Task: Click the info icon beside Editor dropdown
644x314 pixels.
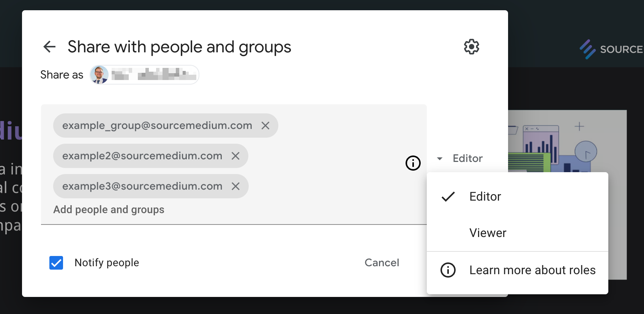Action: [413, 163]
